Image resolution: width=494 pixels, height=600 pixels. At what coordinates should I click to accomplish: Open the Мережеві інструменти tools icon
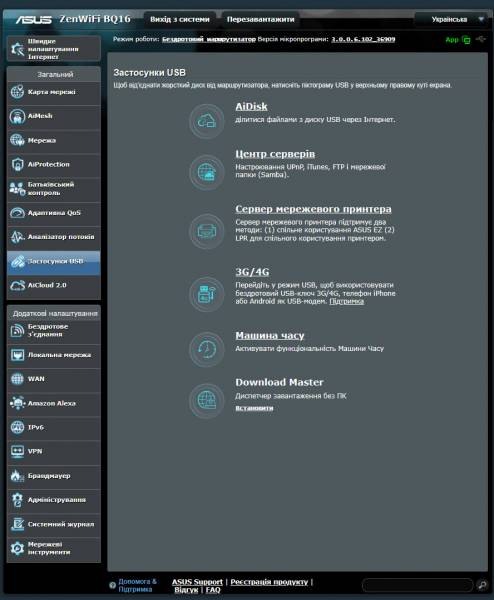17,549
